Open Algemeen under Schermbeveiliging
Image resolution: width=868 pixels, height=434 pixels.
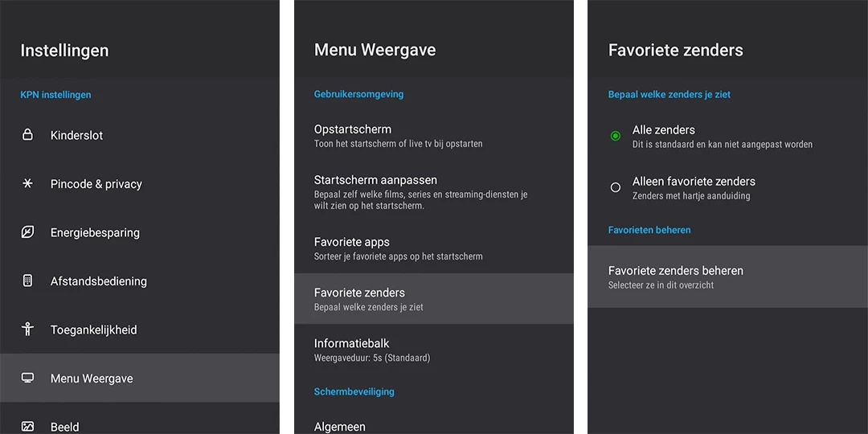pos(340,426)
